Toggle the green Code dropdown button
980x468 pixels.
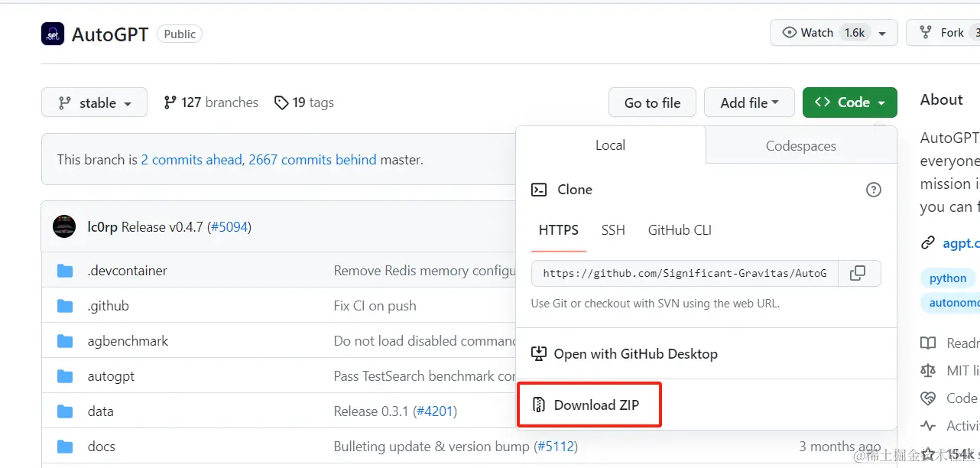pos(849,102)
